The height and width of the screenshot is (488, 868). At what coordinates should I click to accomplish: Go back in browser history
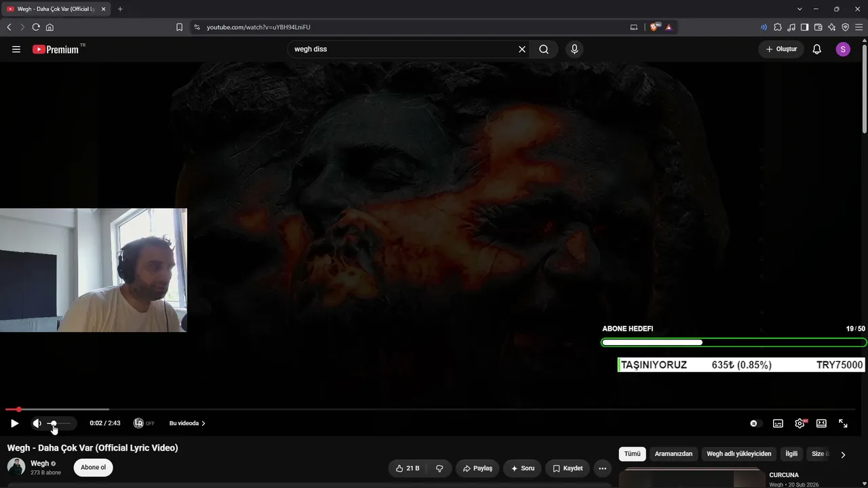click(x=9, y=27)
